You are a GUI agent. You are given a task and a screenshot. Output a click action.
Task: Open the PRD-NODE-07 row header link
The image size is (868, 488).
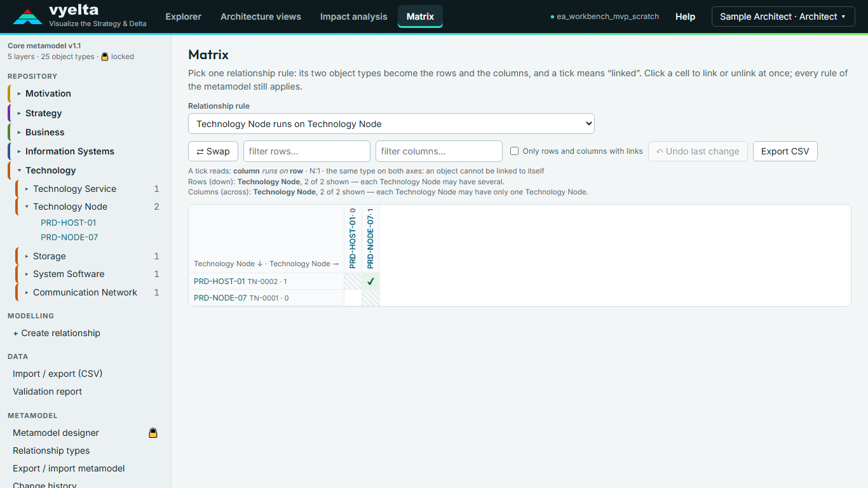point(220,298)
